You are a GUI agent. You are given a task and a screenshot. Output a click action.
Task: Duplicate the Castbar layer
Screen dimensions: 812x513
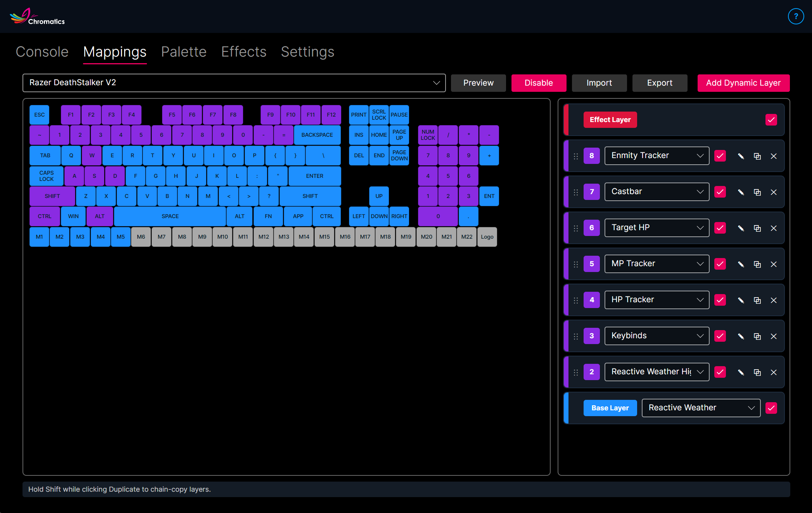click(757, 192)
